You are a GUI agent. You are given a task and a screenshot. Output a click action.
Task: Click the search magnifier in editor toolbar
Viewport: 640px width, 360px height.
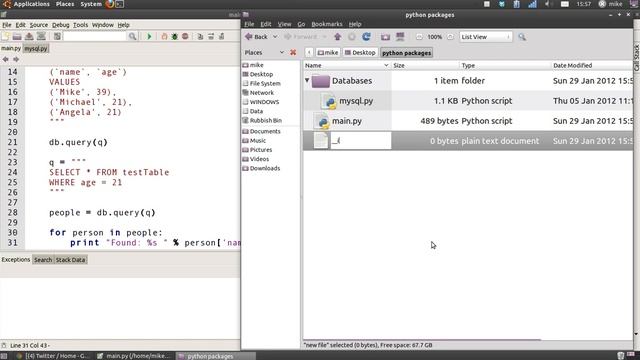pos(132,37)
